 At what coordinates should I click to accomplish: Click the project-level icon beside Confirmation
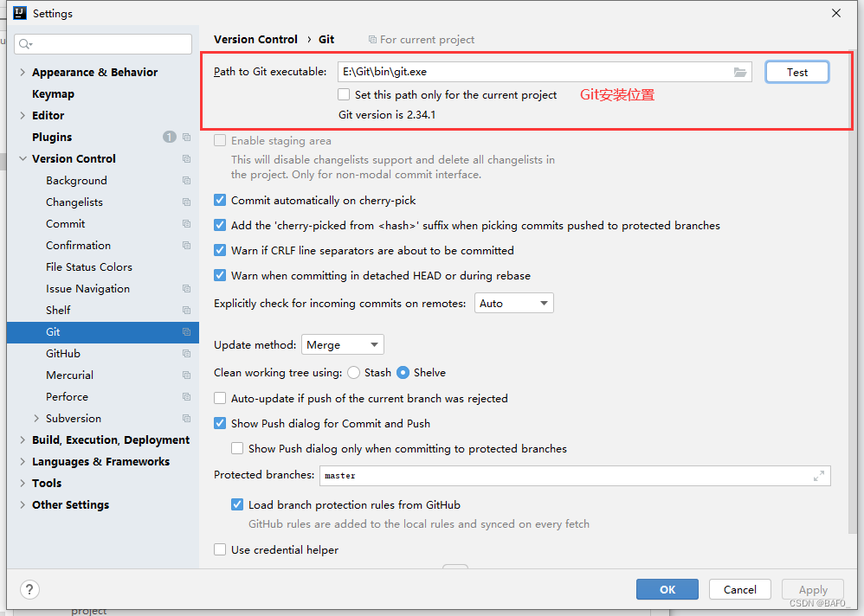coord(187,245)
